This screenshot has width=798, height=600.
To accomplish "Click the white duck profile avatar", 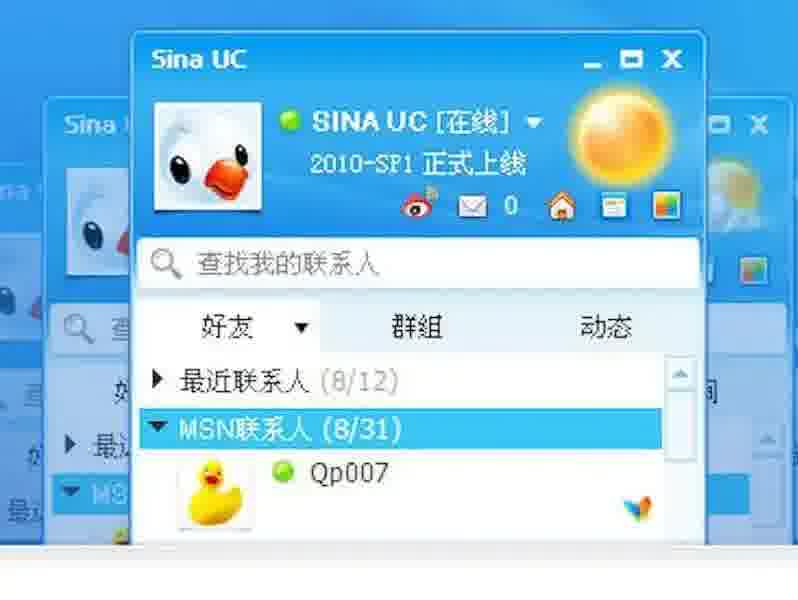I will 208,156.
